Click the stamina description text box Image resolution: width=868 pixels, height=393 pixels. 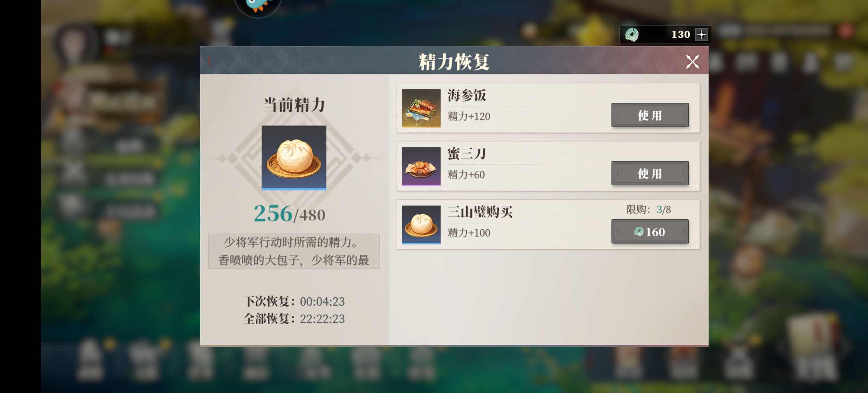click(x=294, y=251)
